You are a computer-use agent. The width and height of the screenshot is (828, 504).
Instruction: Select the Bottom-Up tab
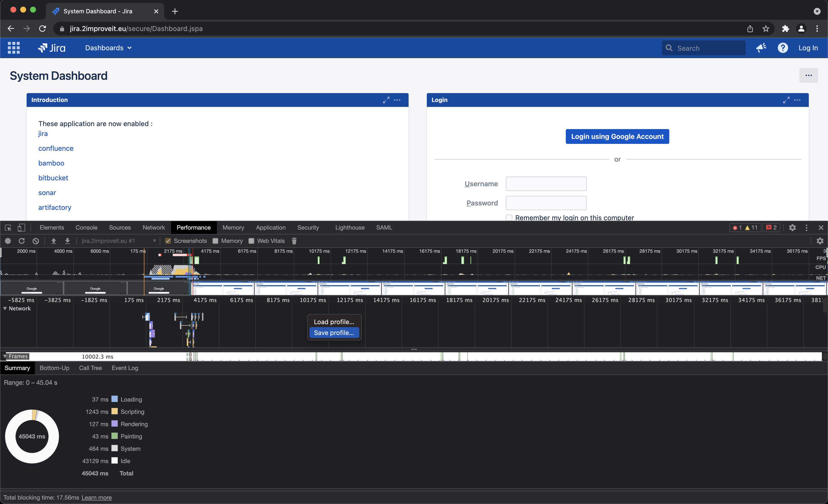(54, 368)
